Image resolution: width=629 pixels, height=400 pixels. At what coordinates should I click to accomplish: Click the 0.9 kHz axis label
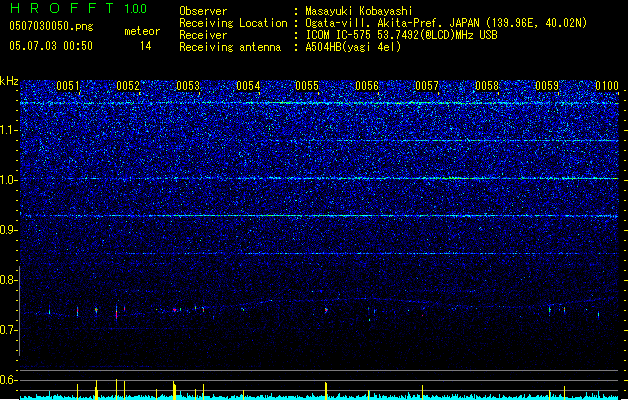[9, 230]
